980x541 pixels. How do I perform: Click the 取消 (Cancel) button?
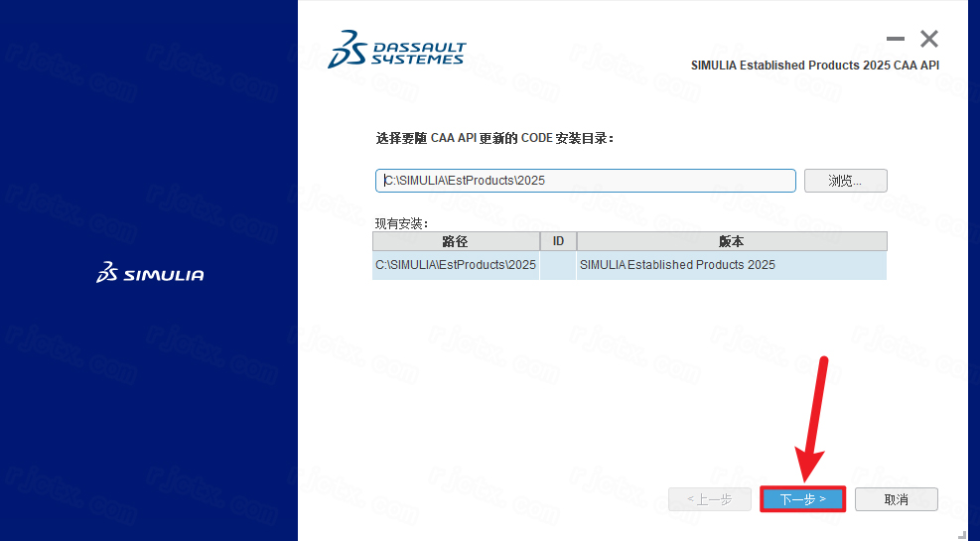[897, 499]
